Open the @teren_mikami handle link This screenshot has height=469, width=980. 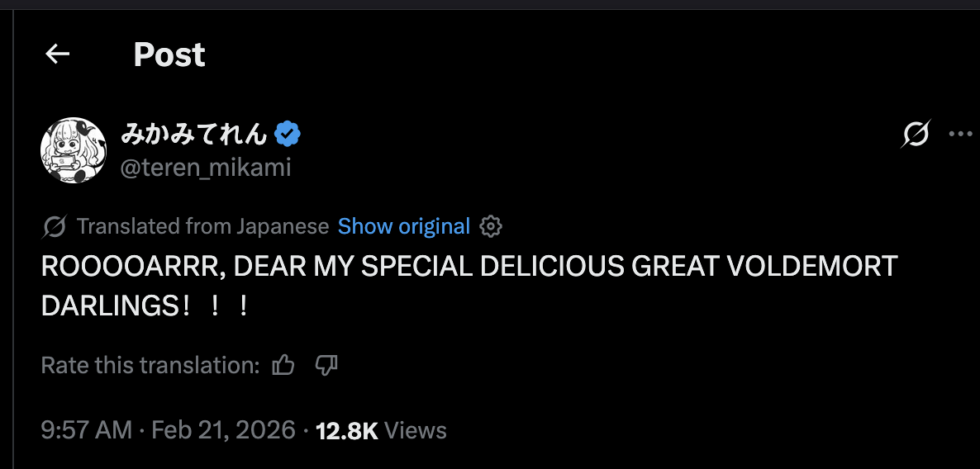(x=206, y=168)
